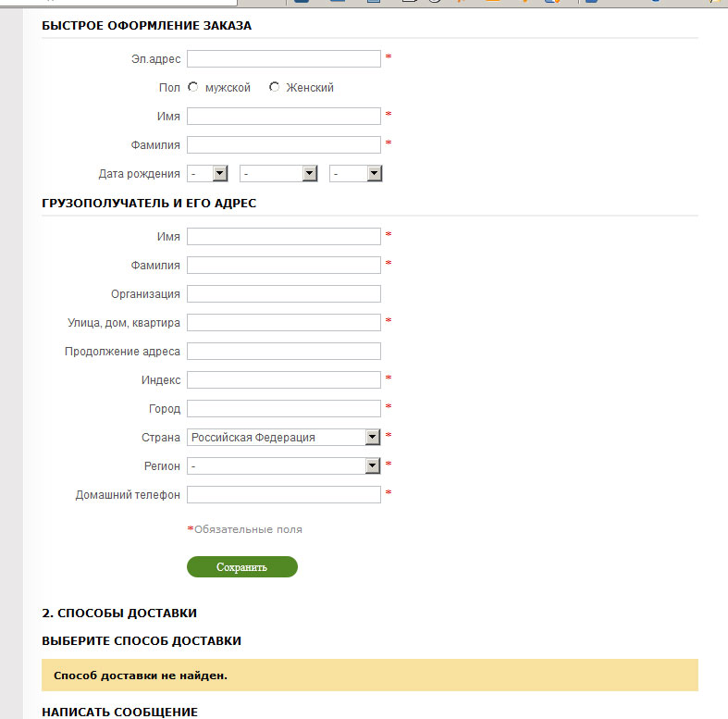Click the Эл.адрес input field
728x719 pixels.
pos(284,59)
